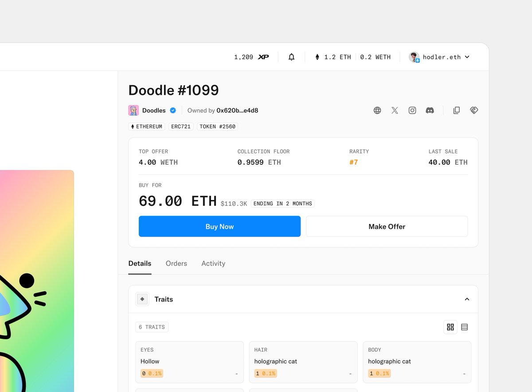This screenshot has height=392, width=532.
Task: Collapse the Traits section chevron
Action: point(467,299)
